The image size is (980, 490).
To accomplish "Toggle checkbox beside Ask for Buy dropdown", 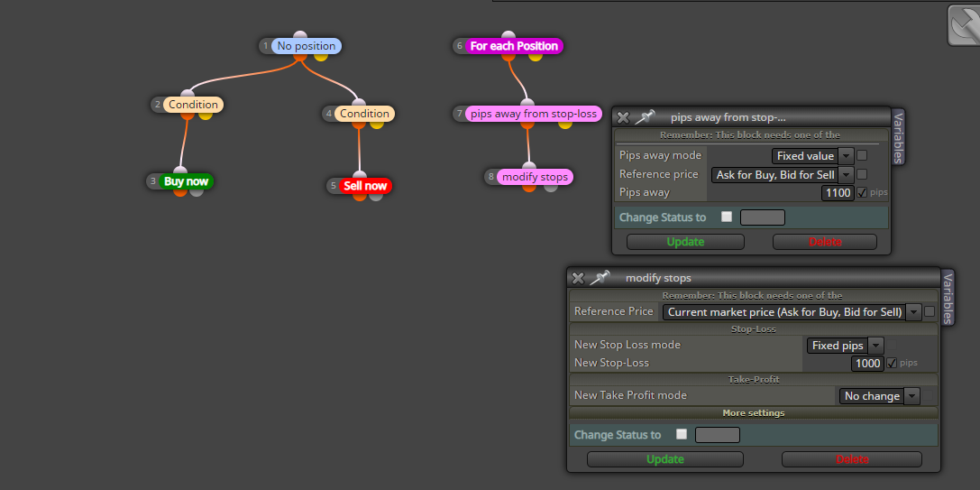I will (862, 174).
